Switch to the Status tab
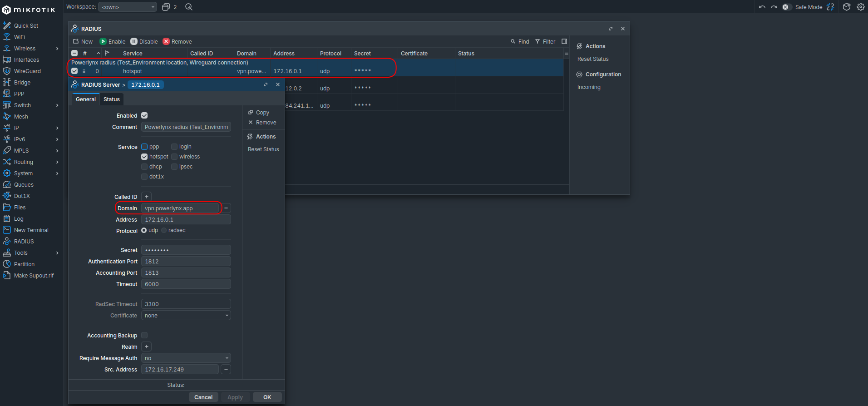Screen dimensions: 868x406 pyautogui.click(x=111, y=99)
